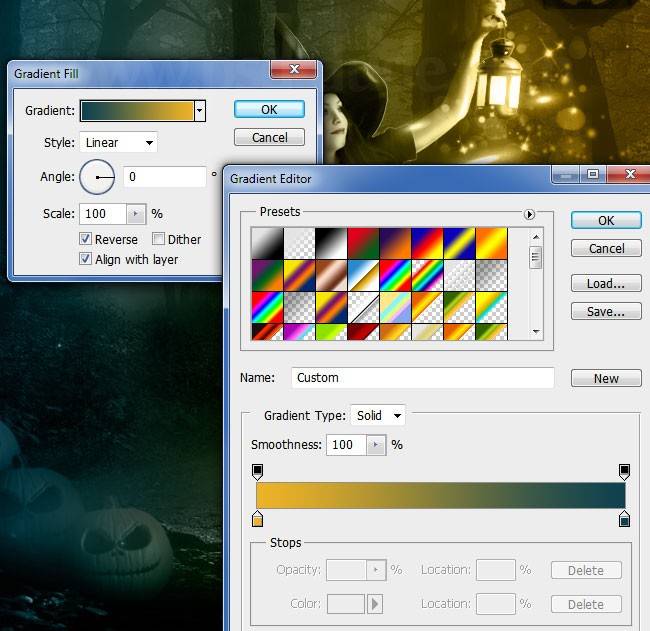650x631 pixels.
Task: Toggle Align with layer checkbox
Action: coord(86,259)
